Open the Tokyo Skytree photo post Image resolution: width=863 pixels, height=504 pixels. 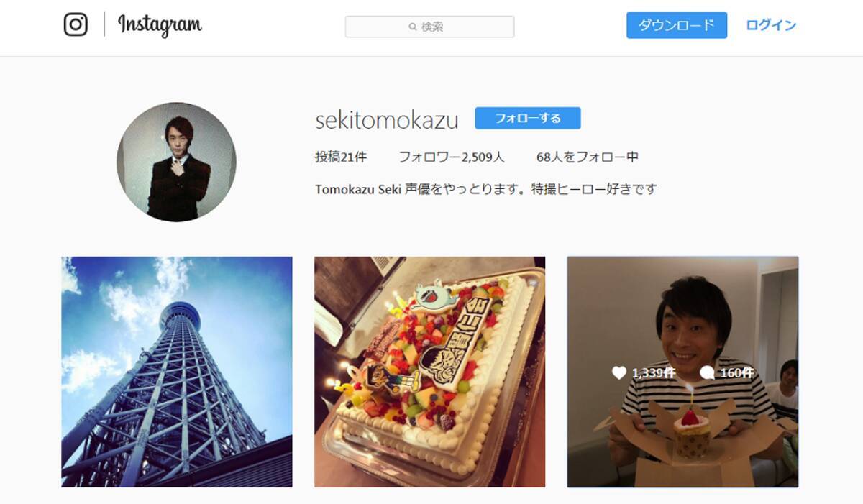point(177,372)
